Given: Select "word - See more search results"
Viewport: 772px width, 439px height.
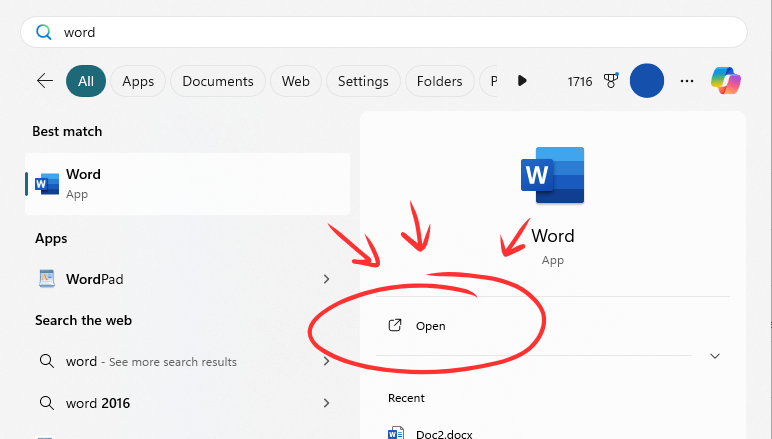Looking at the screenshot, I should tap(188, 361).
